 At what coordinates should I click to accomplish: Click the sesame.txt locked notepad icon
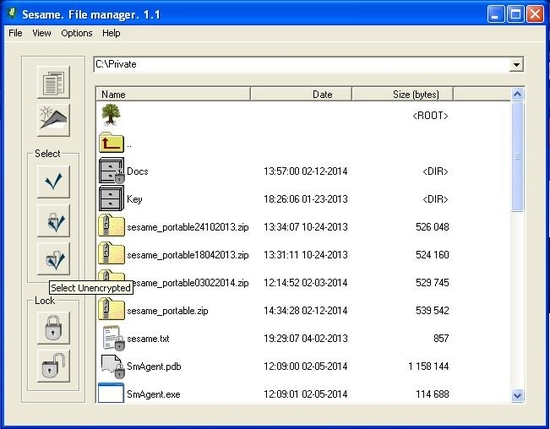pos(113,338)
